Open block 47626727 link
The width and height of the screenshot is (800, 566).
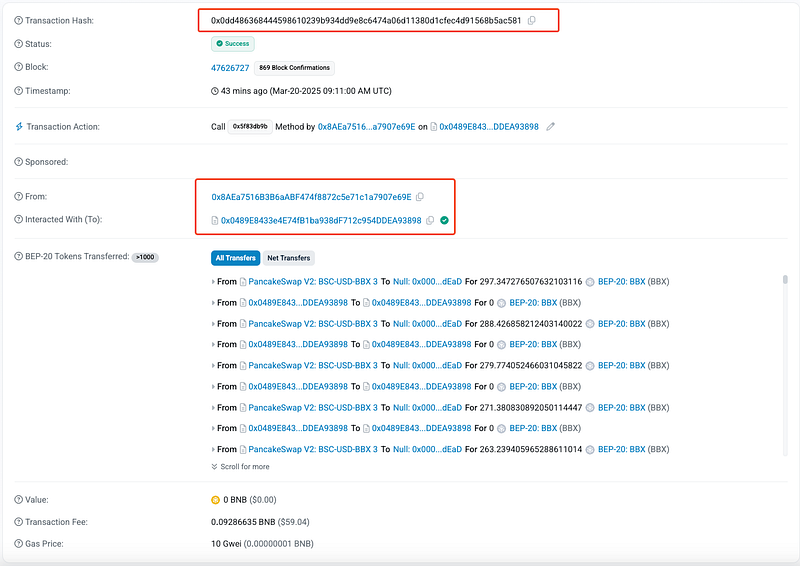[x=229, y=67]
